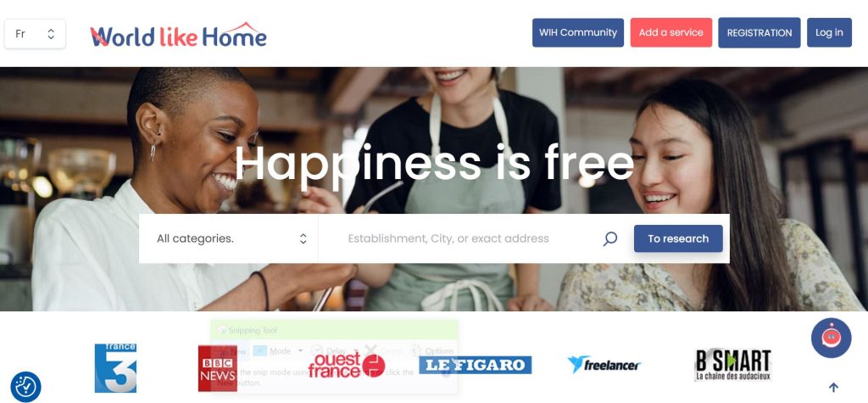Click the magnifying glass search icon

pos(610,239)
